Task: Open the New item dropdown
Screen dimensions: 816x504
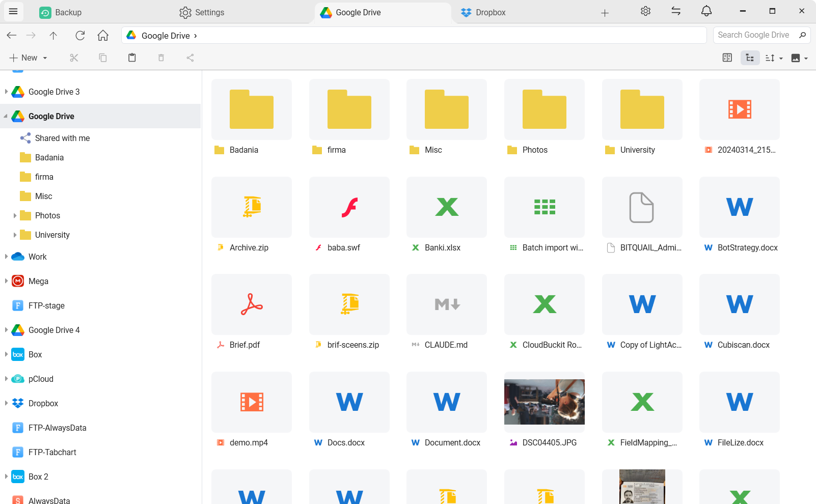Action: pyautogui.click(x=29, y=58)
